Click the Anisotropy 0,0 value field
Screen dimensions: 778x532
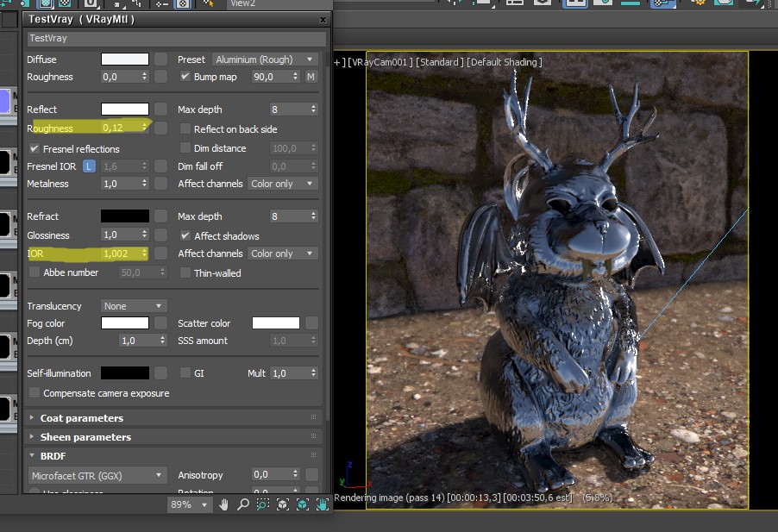click(271, 475)
